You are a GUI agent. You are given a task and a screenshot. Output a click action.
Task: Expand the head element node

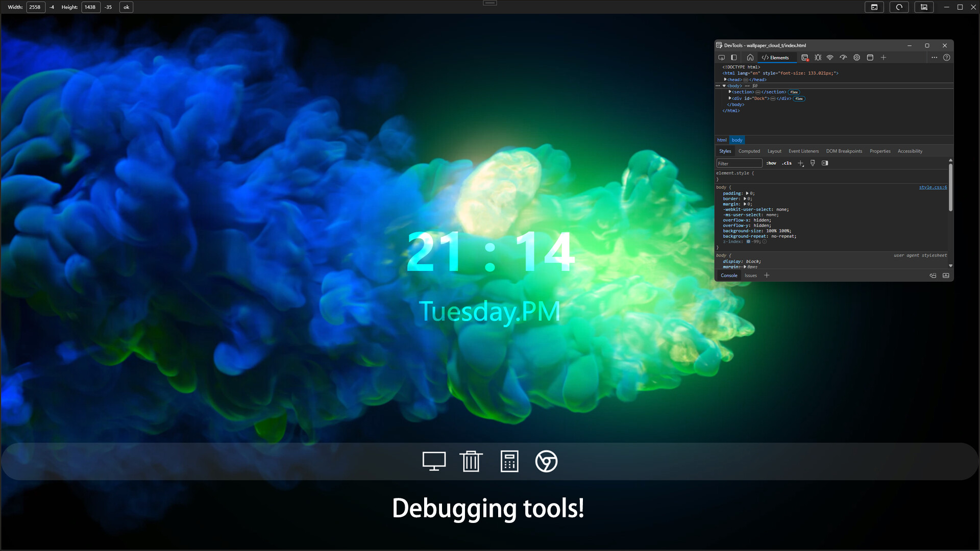[x=725, y=80]
